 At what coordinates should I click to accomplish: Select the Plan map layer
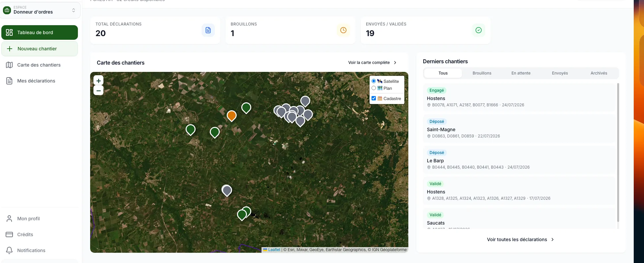click(x=374, y=88)
